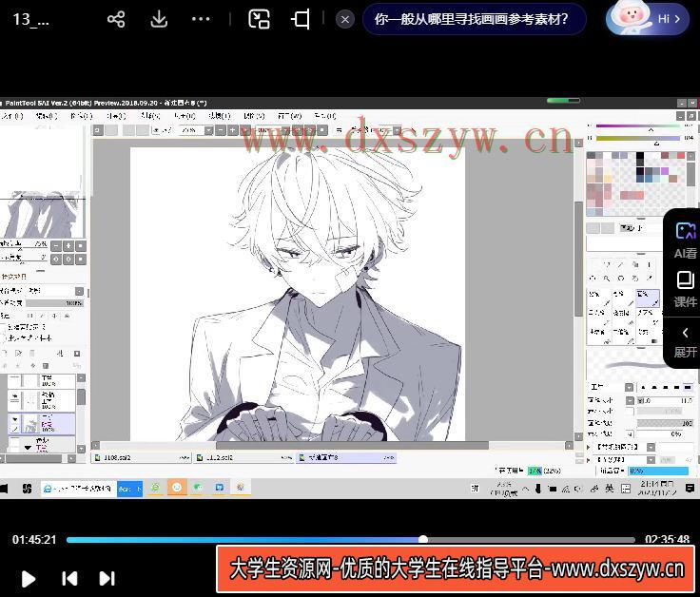Click the green WeChat taskbar icon

coord(198,488)
